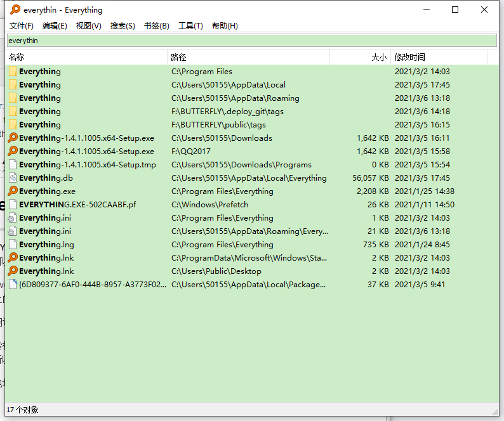The image size is (504, 421).
Task: Click size value 56,057 KB
Action: (371, 178)
